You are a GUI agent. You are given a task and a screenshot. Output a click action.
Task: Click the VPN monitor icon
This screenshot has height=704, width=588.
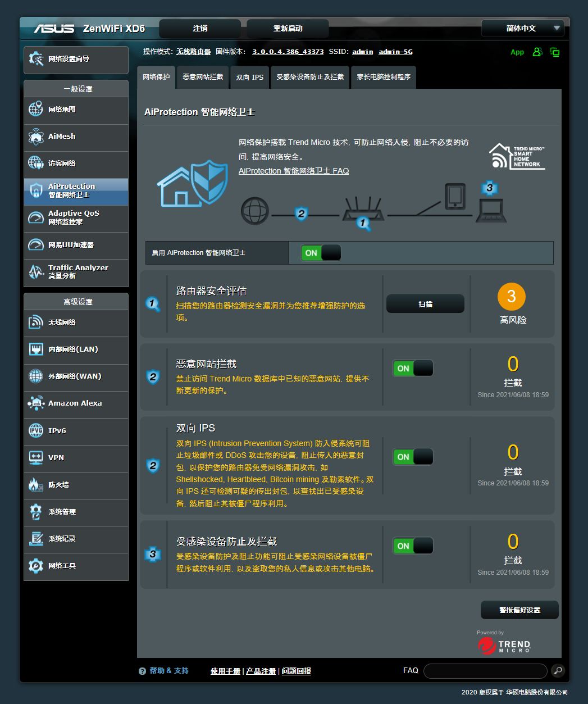pos(36,458)
